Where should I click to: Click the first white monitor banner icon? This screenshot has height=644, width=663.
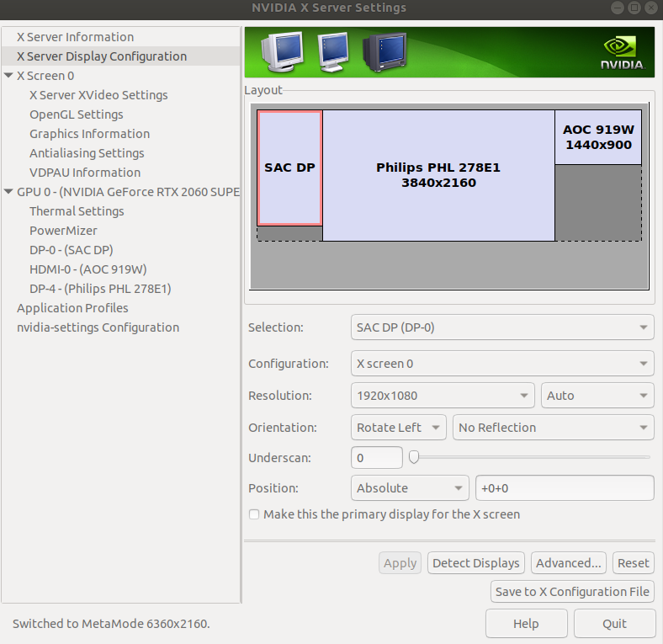[x=282, y=51]
